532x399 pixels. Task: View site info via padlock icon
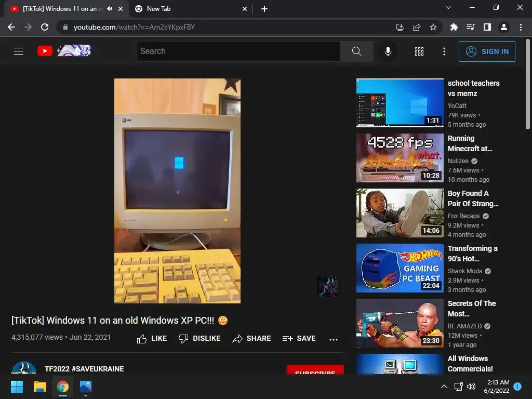(x=65, y=27)
